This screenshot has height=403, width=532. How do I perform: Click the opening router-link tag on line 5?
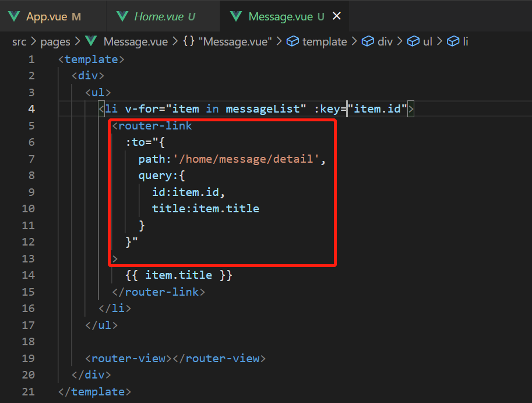tap(152, 125)
